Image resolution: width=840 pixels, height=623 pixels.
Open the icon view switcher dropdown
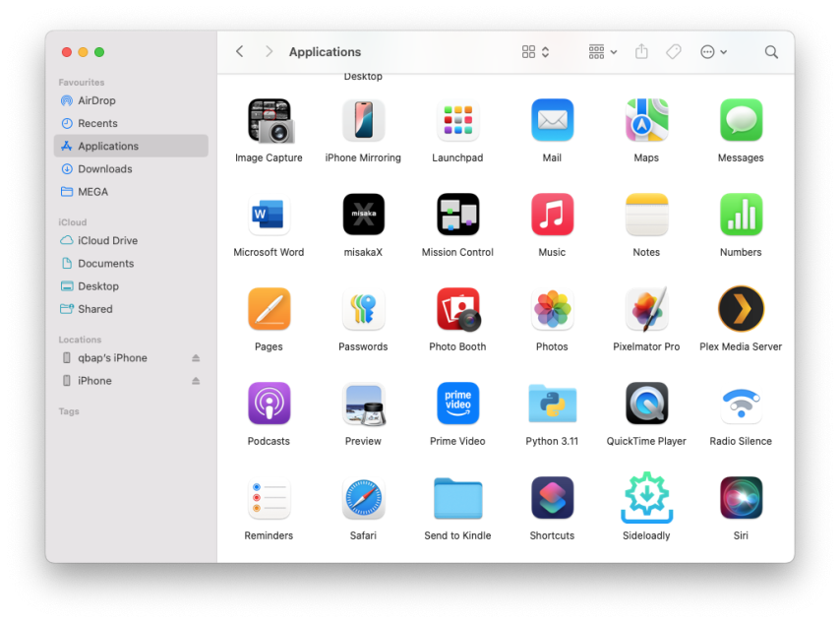pos(535,51)
